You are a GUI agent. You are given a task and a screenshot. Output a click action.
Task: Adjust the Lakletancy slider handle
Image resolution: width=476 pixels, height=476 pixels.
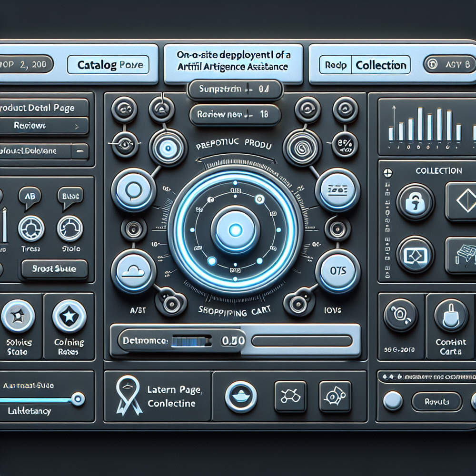coord(78,398)
